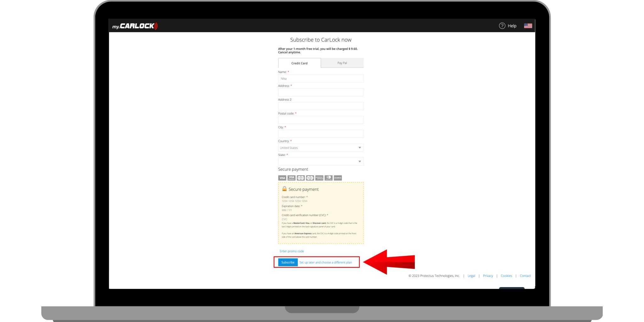This screenshot has height=322, width=644.
Task: Click the MasterCard payment icon
Action: pyautogui.click(x=301, y=178)
